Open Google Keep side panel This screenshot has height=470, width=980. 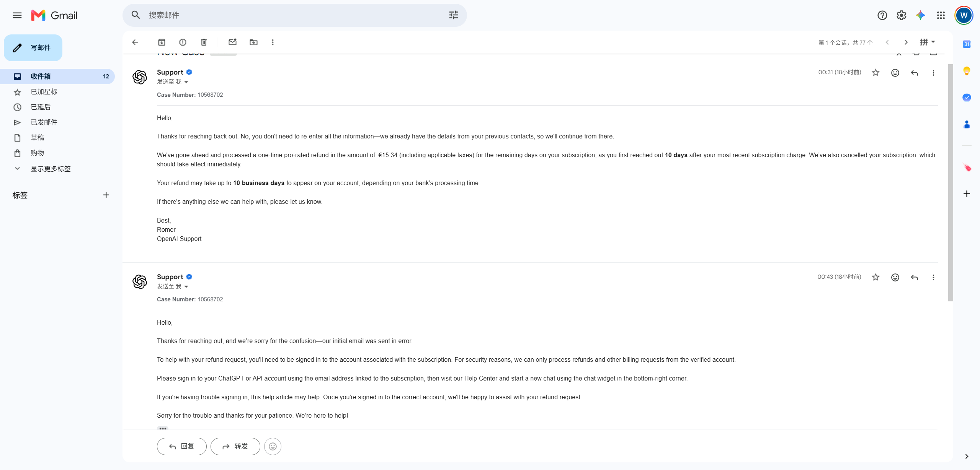967,71
